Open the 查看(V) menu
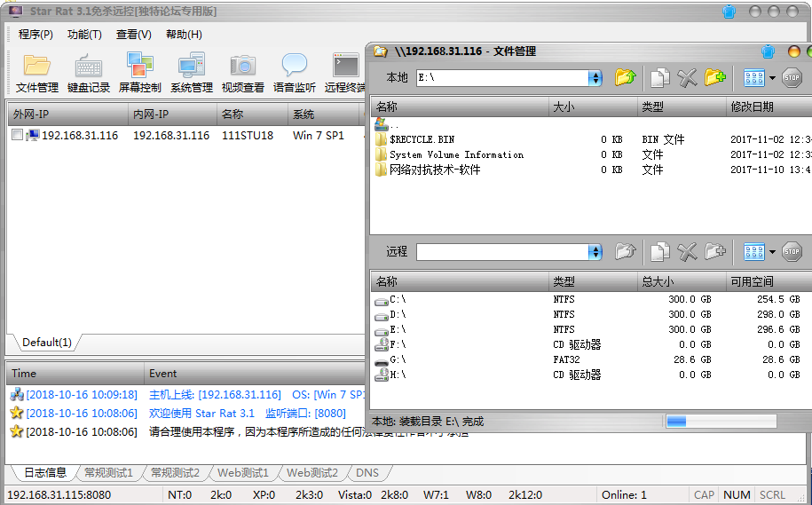 (x=134, y=35)
